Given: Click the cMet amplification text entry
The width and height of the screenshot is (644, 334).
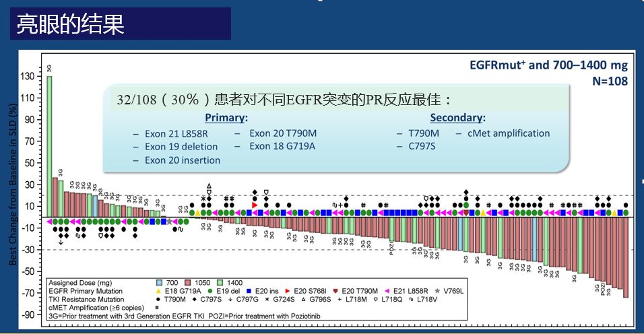Looking at the screenshot, I should 509,133.
